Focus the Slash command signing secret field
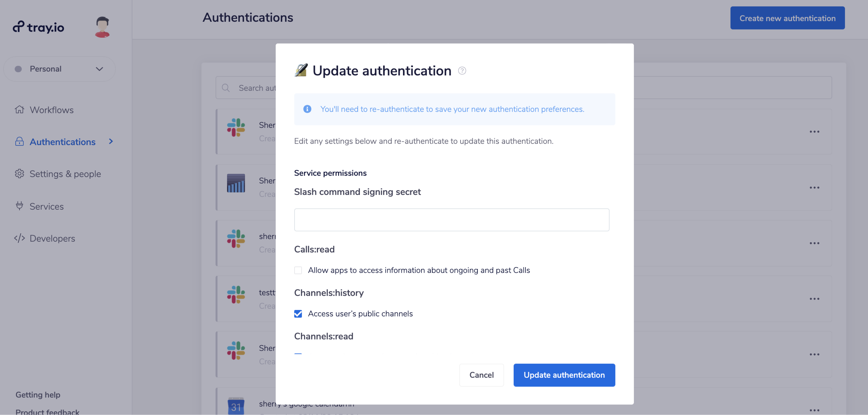The image size is (868, 415). point(451,220)
